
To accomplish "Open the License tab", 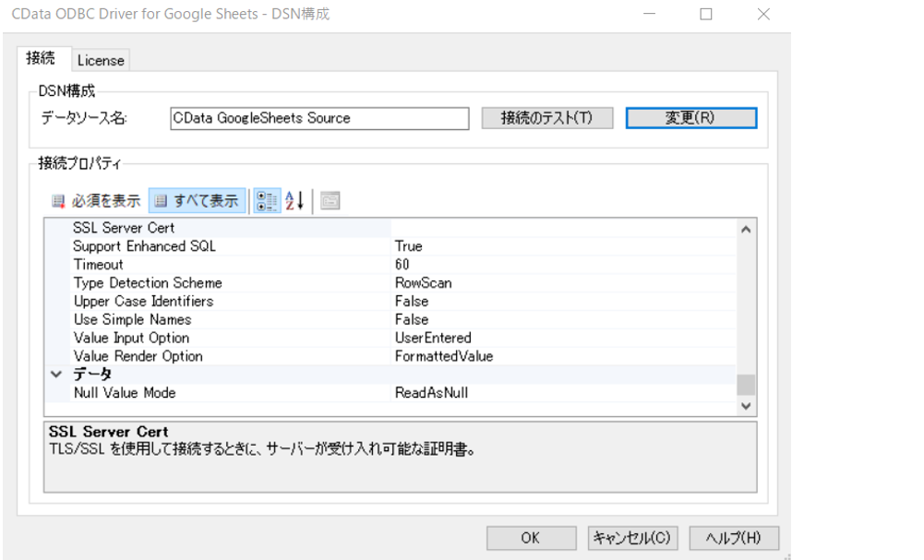I will 101,60.
